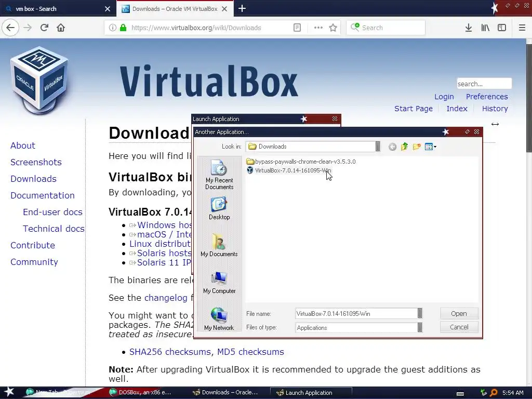Open the Firefox hamburger menu

522,28
